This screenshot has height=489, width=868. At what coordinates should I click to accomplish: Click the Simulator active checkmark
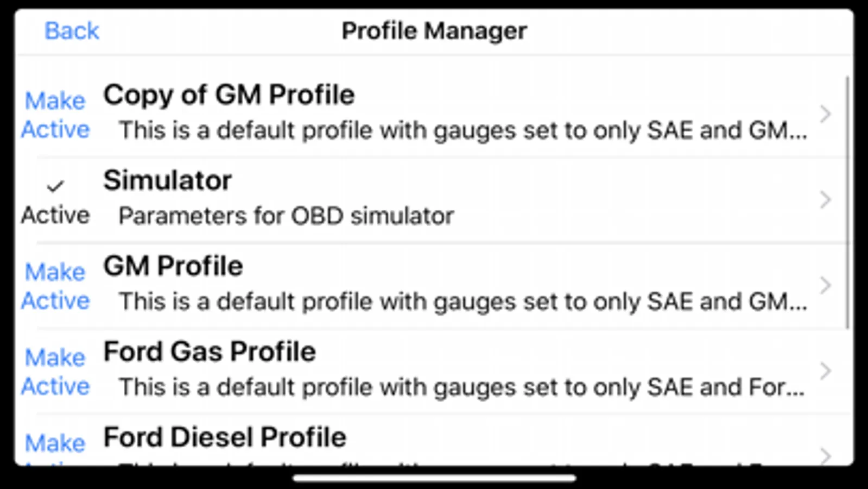55,187
